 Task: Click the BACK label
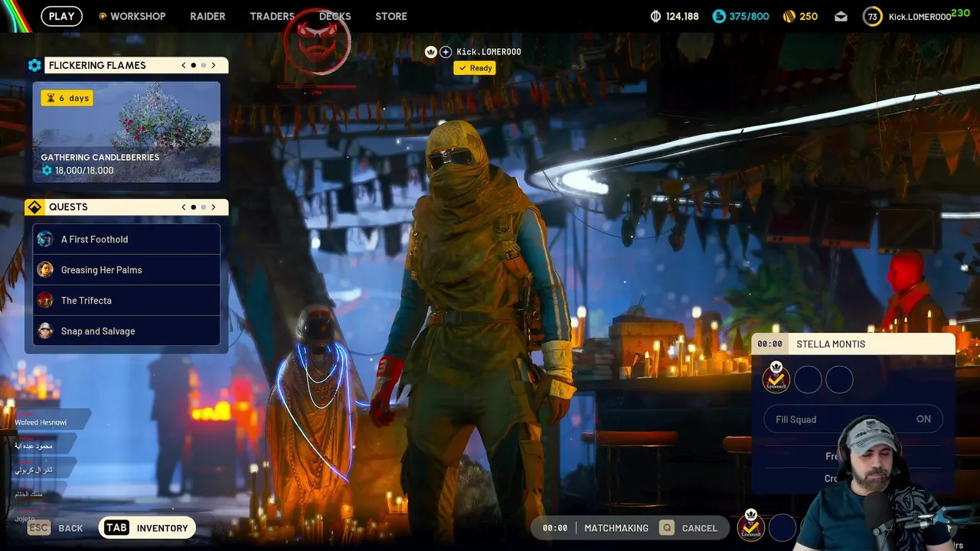(70, 528)
